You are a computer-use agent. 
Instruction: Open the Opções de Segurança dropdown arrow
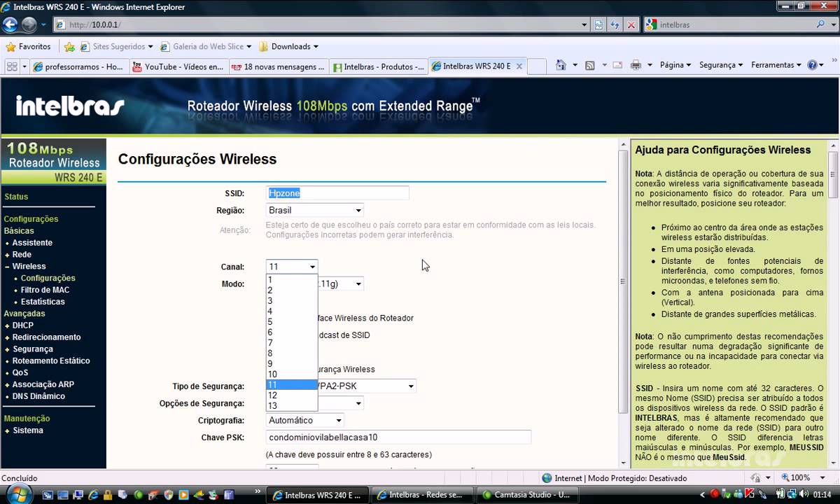(358, 403)
